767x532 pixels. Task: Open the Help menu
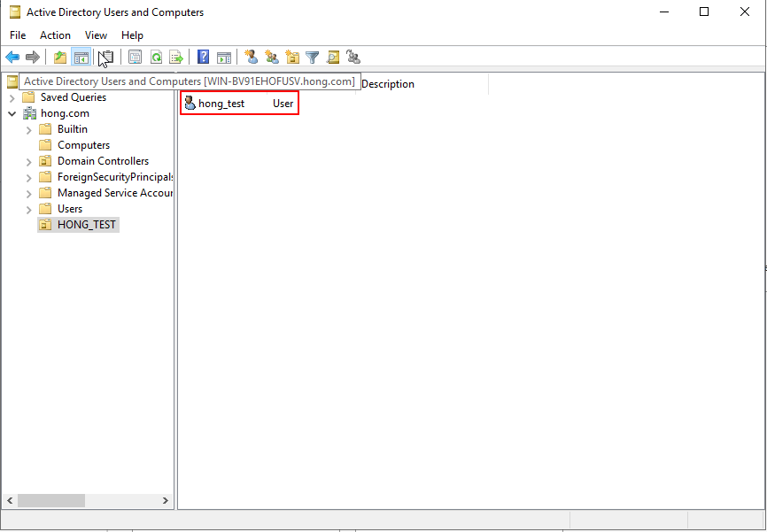[x=132, y=35]
